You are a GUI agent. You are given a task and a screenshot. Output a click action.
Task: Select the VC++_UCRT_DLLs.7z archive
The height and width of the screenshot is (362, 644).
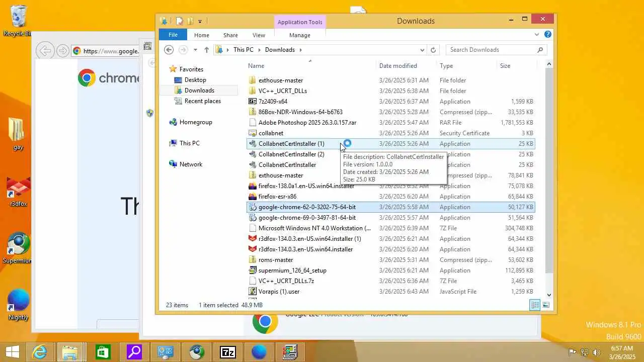point(286,281)
